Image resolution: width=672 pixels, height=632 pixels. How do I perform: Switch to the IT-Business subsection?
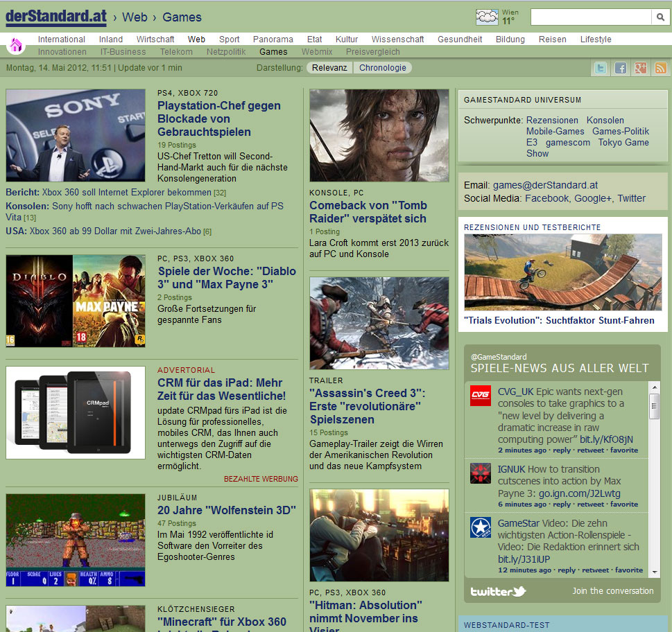(x=123, y=52)
